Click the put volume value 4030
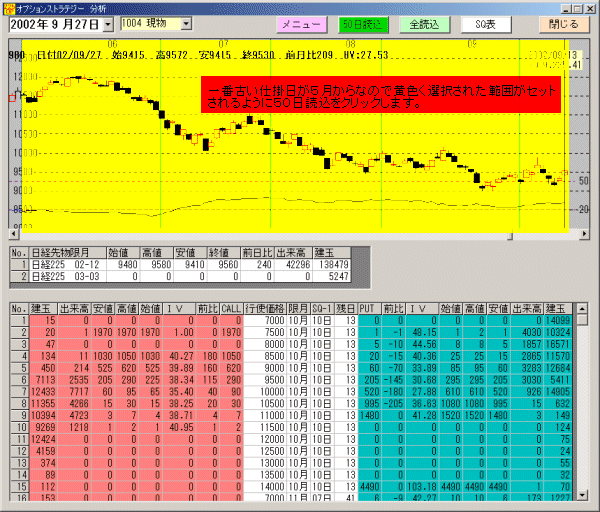The width and height of the screenshot is (600, 512). tap(527, 332)
